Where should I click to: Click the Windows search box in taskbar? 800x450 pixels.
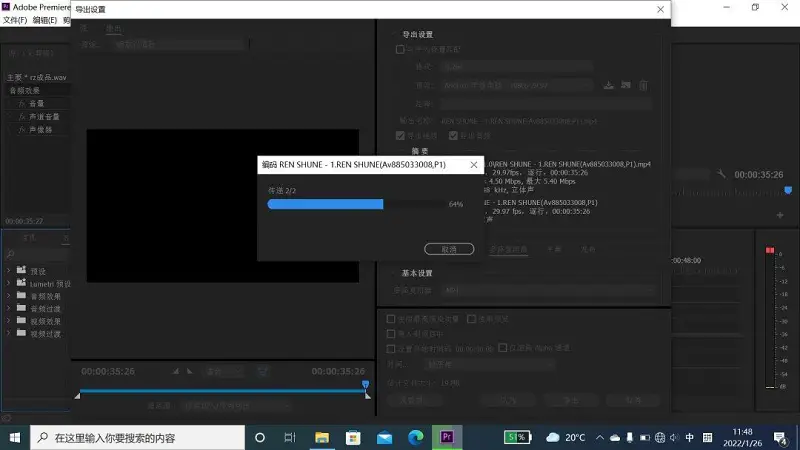138,438
